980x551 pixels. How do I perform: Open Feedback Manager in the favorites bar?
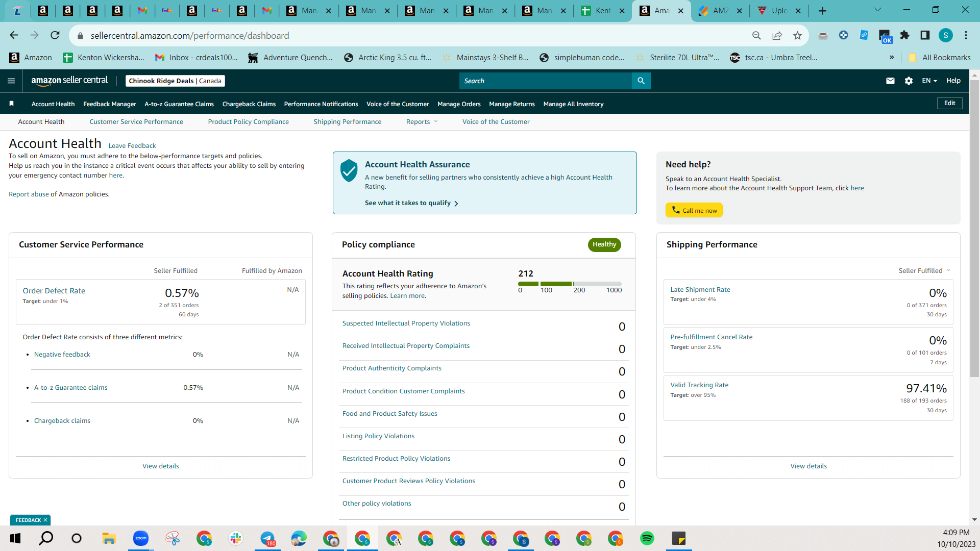[x=109, y=104]
